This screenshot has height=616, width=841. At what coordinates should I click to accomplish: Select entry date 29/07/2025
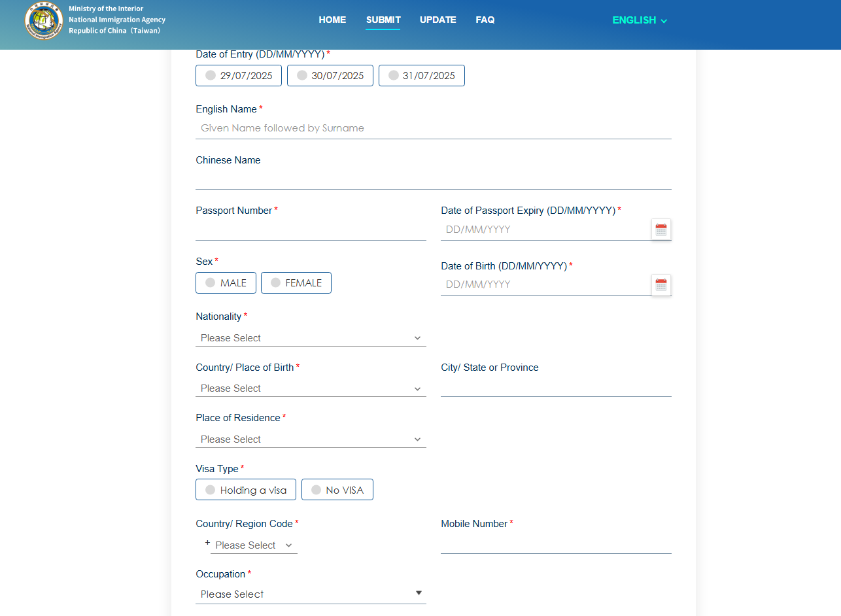point(239,76)
